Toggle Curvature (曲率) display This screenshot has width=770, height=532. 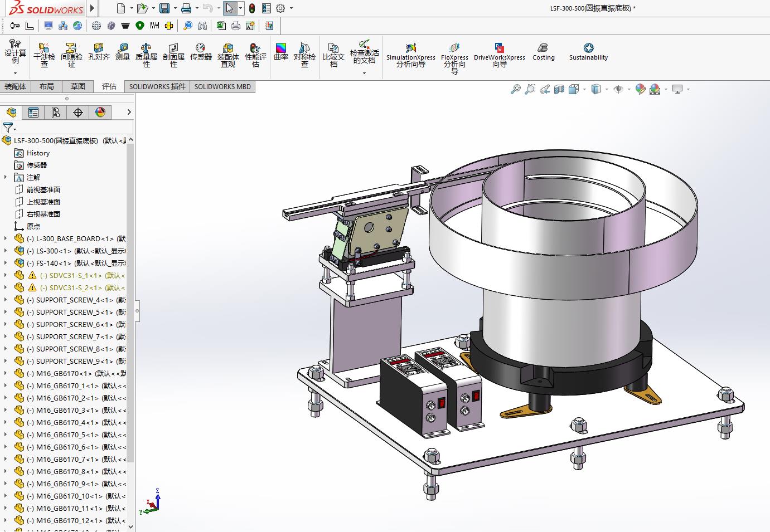[281, 51]
